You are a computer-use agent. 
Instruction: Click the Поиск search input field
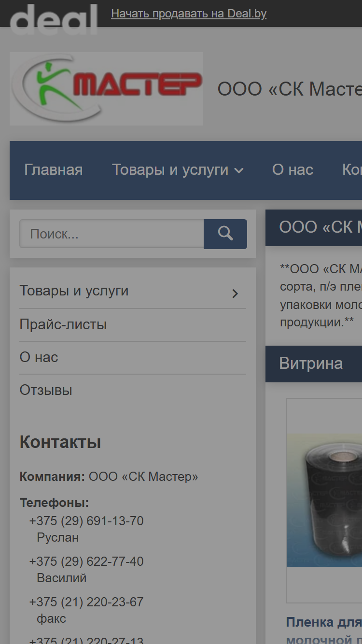click(x=111, y=234)
